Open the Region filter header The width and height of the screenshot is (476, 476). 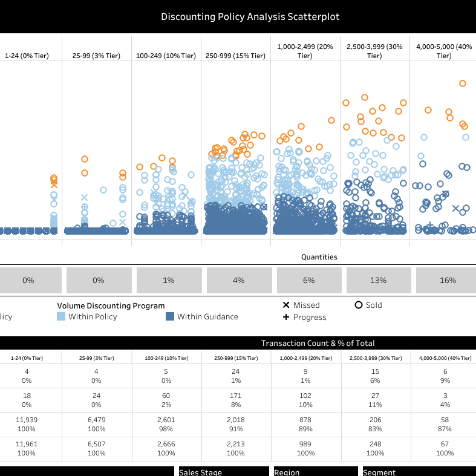pyautogui.click(x=316, y=472)
